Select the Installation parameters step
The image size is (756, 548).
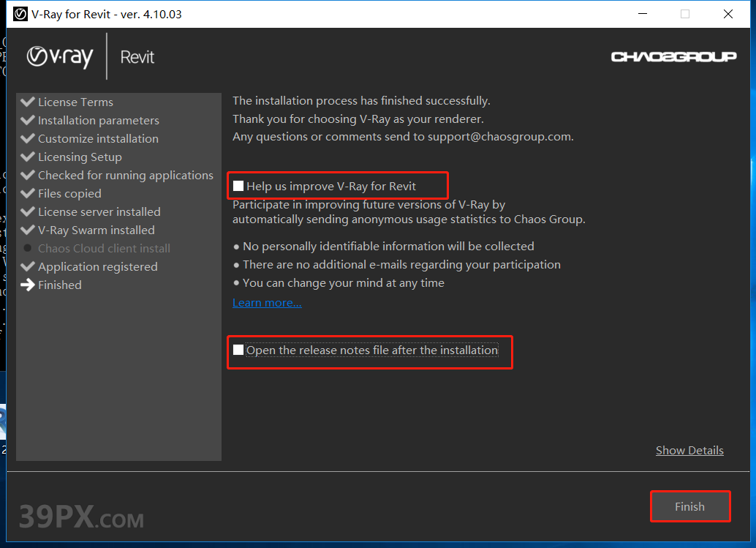pyautogui.click(x=99, y=121)
